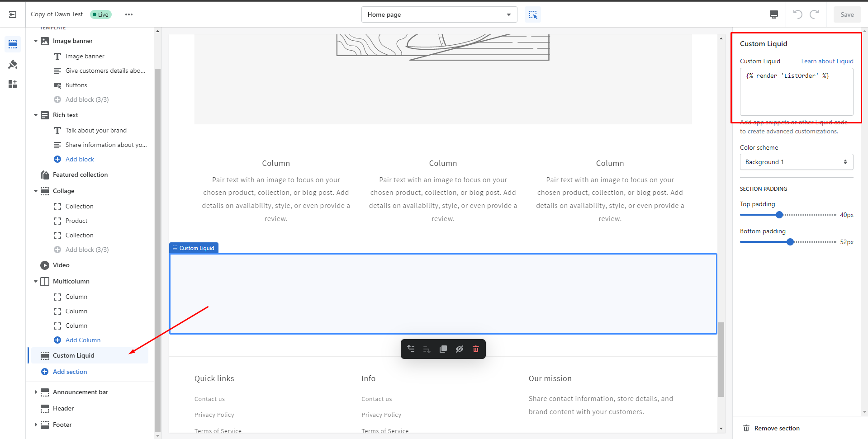This screenshot has width=868, height=439.
Task: Click the Buttons block icon
Action: (x=57, y=85)
